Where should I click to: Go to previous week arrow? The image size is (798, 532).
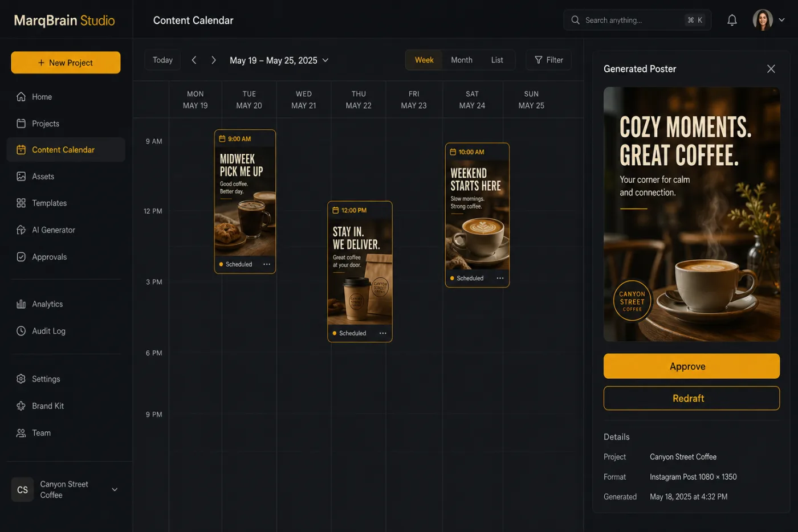point(194,60)
